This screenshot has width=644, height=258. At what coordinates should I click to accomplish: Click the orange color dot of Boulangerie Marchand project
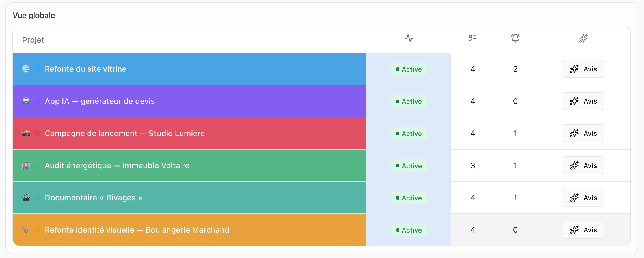coord(37,230)
